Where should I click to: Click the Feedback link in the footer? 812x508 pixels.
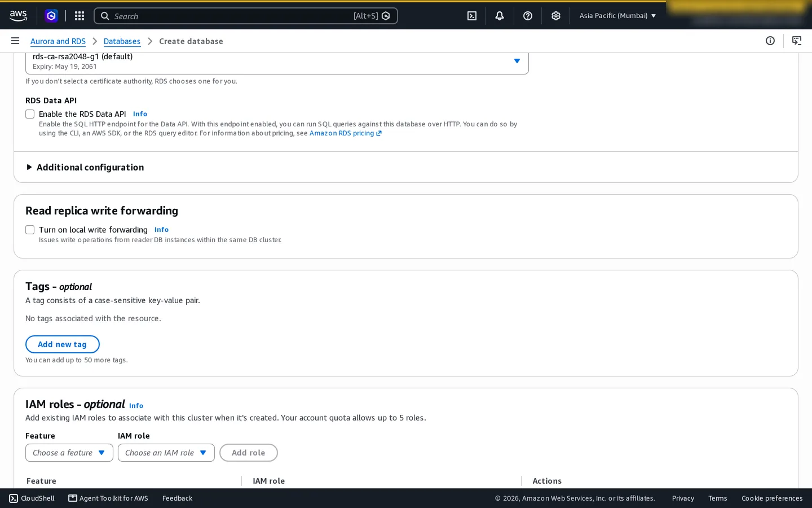(x=178, y=498)
